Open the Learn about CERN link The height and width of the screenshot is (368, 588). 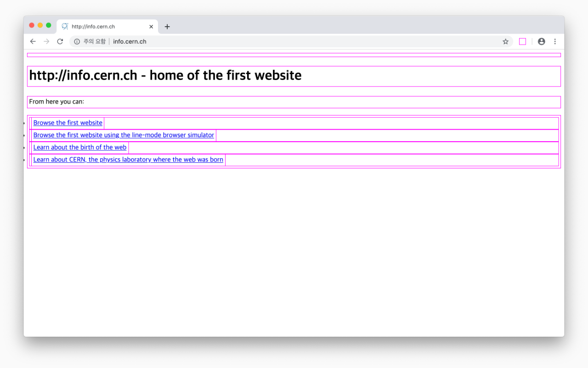[x=128, y=160]
